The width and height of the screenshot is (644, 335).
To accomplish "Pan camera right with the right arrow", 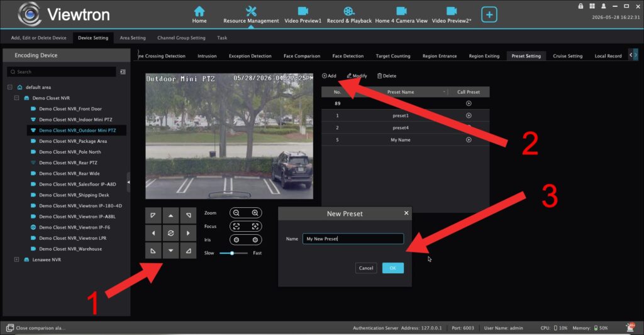I will click(x=188, y=233).
